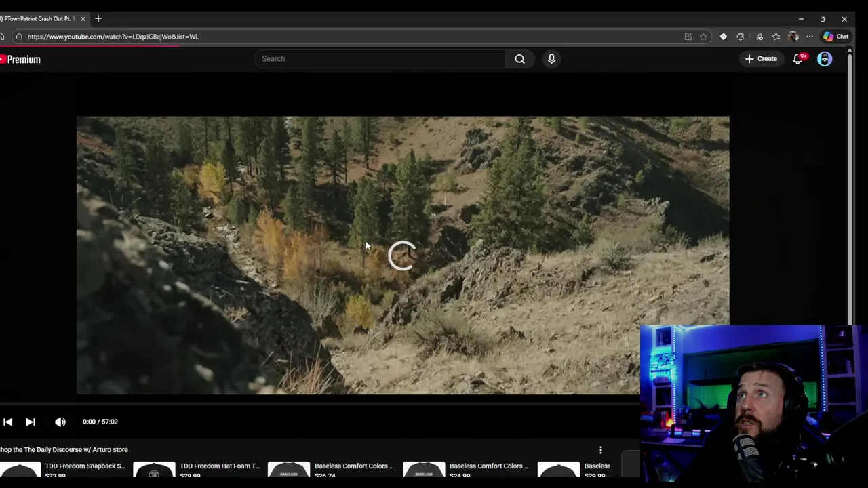This screenshot has height=488, width=868.
Task: Open the browser profile picture menu
Action: click(793, 37)
